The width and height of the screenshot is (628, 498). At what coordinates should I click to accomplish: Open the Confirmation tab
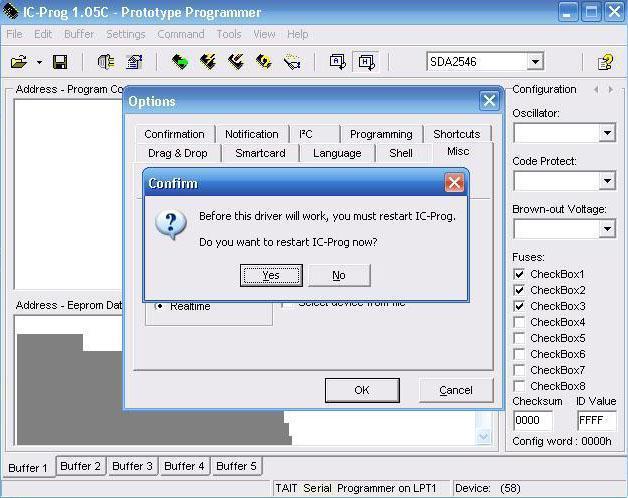coord(174,134)
